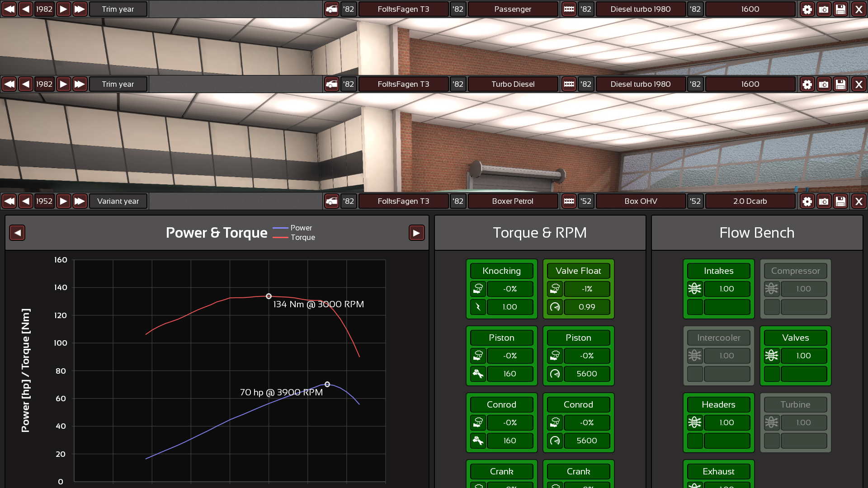This screenshot has height=488, width=868.
Task: Click the engine icon in the Variant year bar
Action: click(569, 201)
